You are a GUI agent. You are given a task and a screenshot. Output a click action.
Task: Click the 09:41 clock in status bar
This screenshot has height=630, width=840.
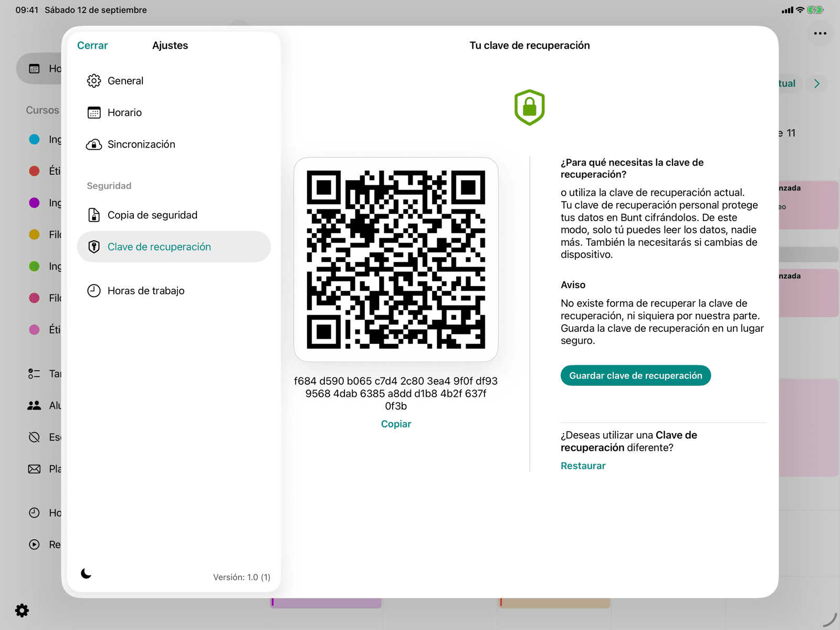pyautogui.click(x=27, y=10)
